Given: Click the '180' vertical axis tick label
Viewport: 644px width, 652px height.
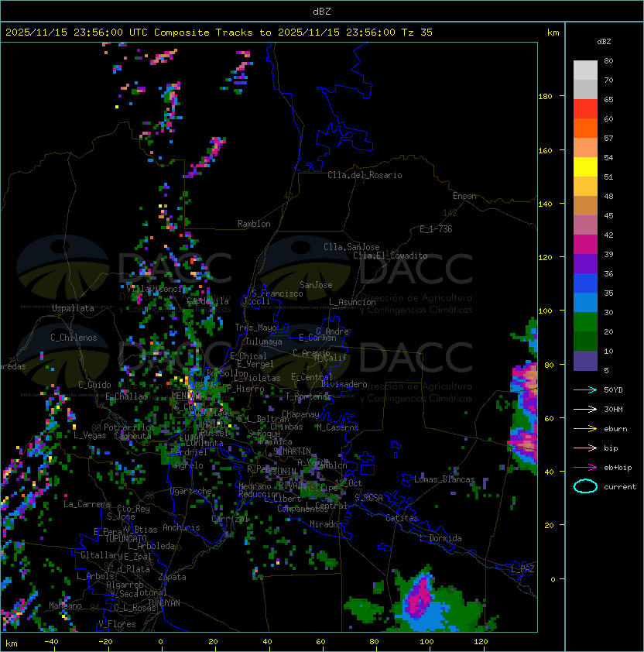Looking at the screenshot, I should coord(545,97).
